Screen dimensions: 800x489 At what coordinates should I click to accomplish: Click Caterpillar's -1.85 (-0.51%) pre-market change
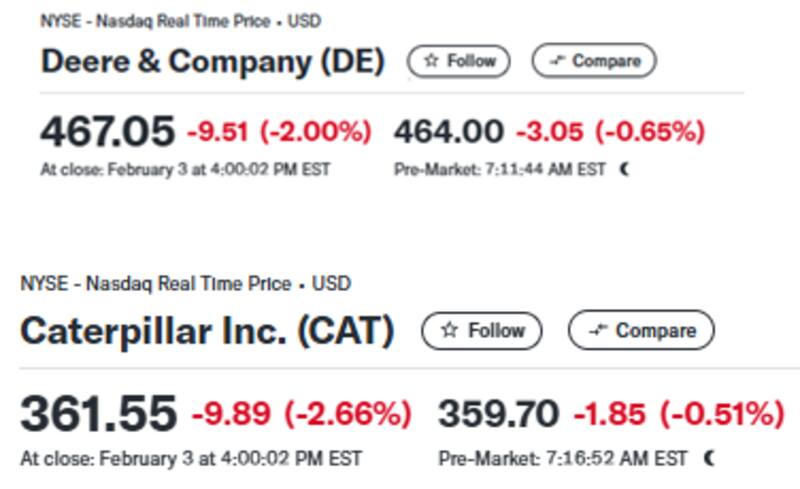coord(678,414)
